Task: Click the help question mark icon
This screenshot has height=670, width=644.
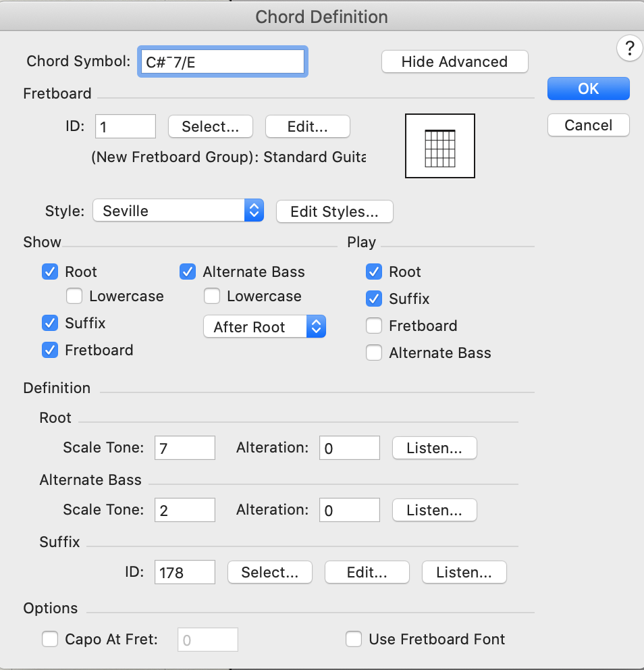Action: click(x=629, y=48)
